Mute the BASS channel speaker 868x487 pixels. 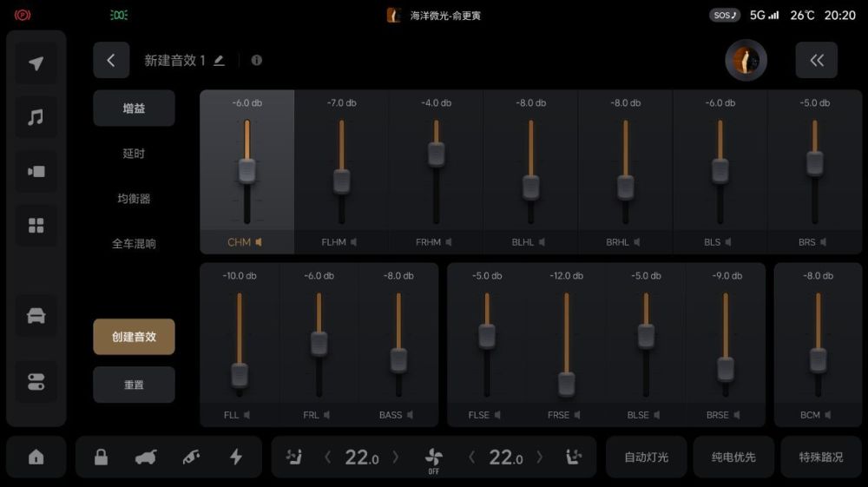[x=410, y=415]
